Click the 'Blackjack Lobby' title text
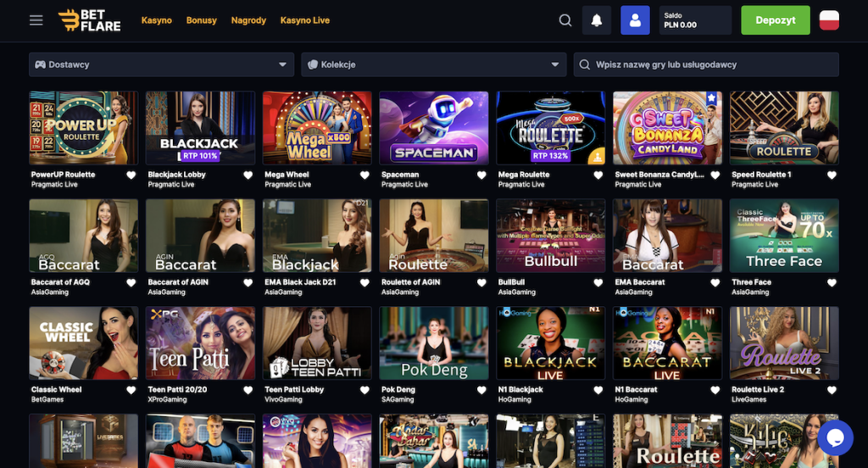Image resolution: width=868 pixels, height=468 pixels. [176, 175]
